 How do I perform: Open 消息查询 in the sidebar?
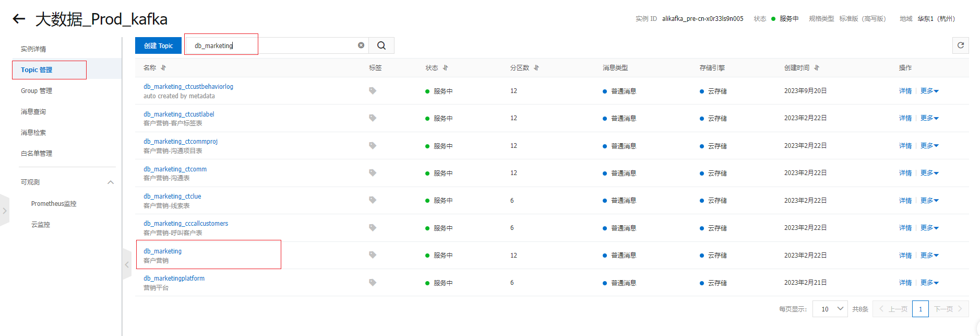[33, 112]
